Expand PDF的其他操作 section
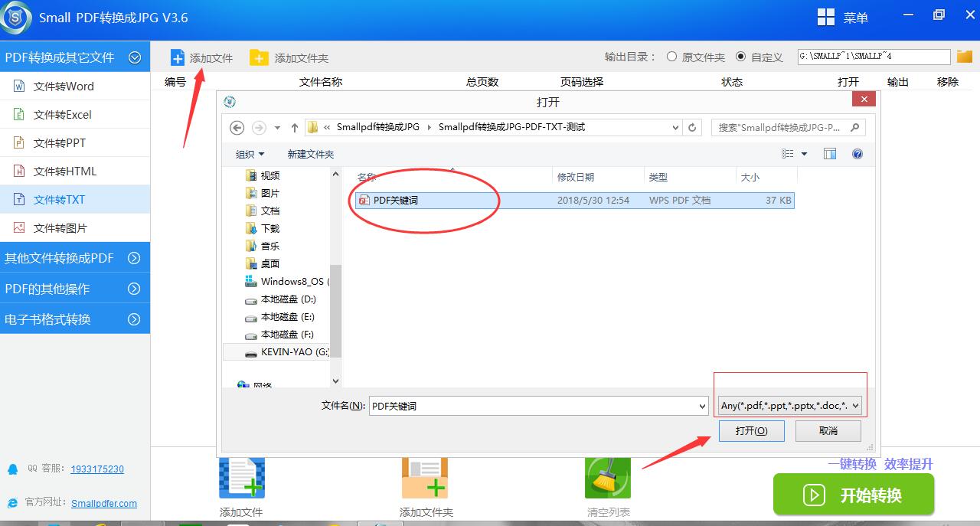 pyautogui.click(x=134, y=289)
